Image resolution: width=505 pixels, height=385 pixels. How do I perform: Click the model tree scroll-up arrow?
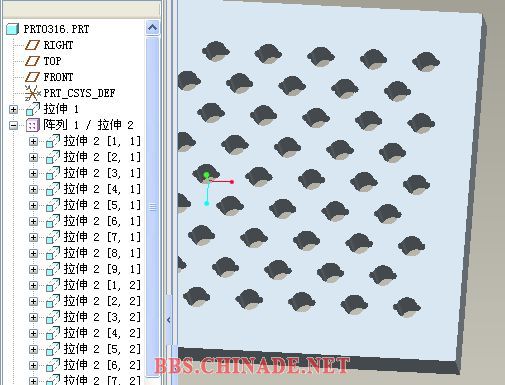pos(152,28)
